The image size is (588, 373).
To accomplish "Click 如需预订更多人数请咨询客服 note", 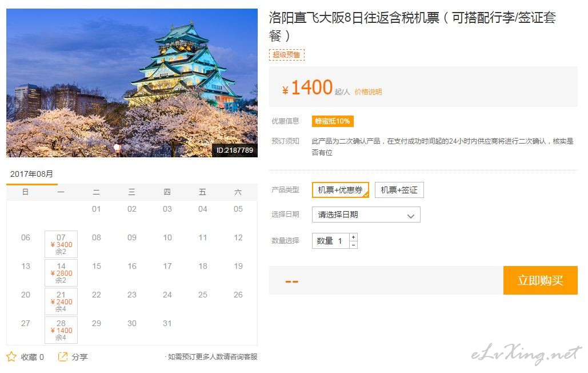I will click(x=213, y=357).
